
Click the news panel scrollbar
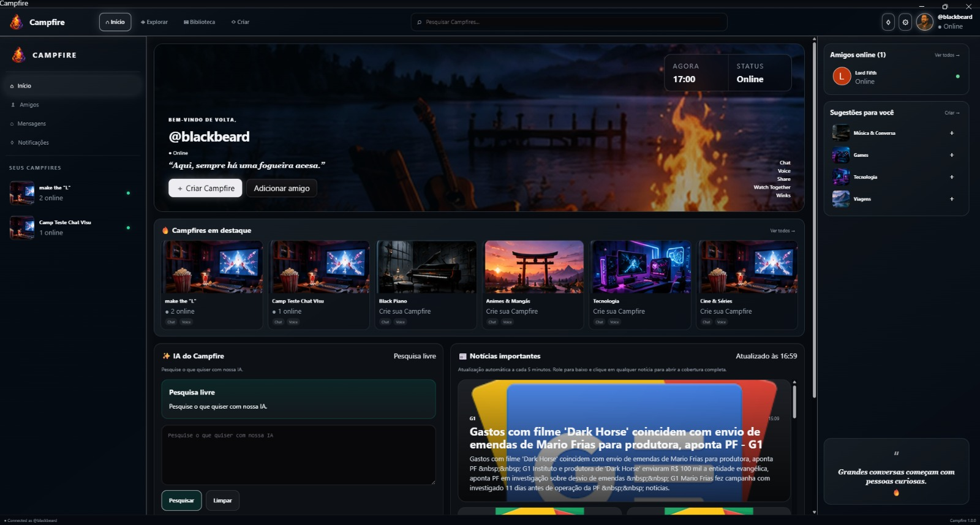(x=794, y=401)
